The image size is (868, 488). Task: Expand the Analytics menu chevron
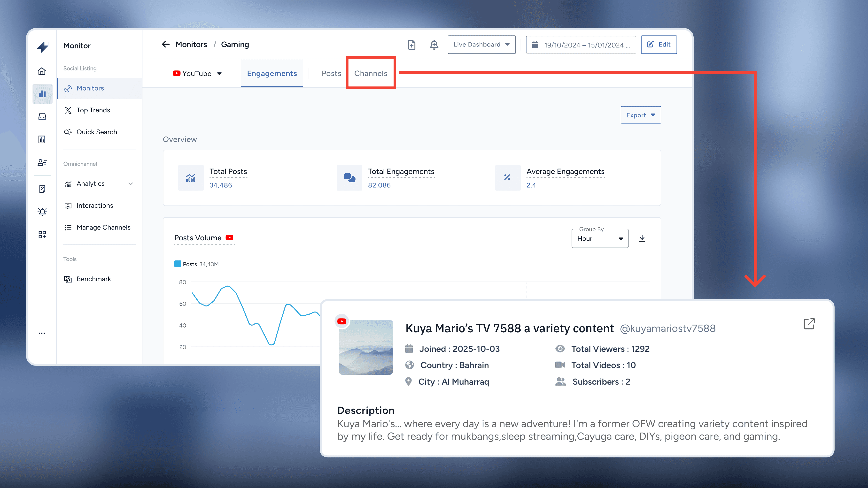tap(131, 183)
